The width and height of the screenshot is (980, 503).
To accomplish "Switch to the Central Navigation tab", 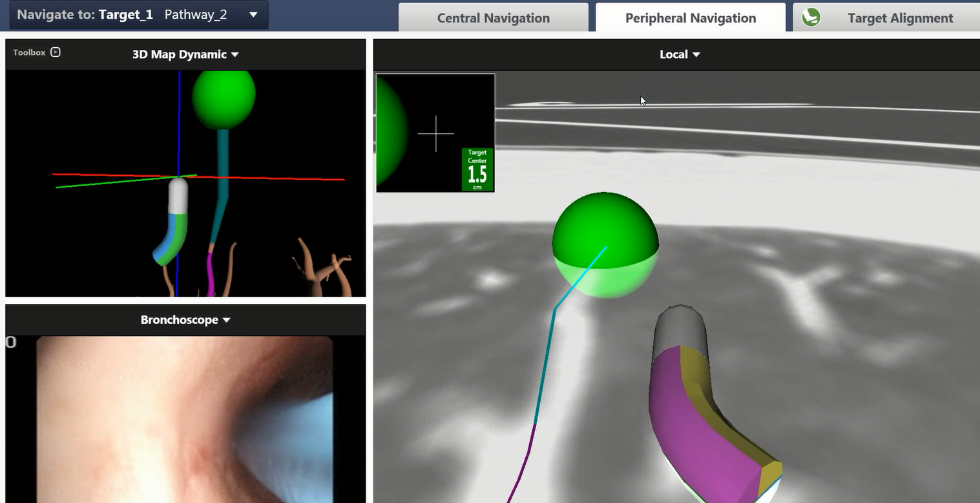I will coord(493,18).
